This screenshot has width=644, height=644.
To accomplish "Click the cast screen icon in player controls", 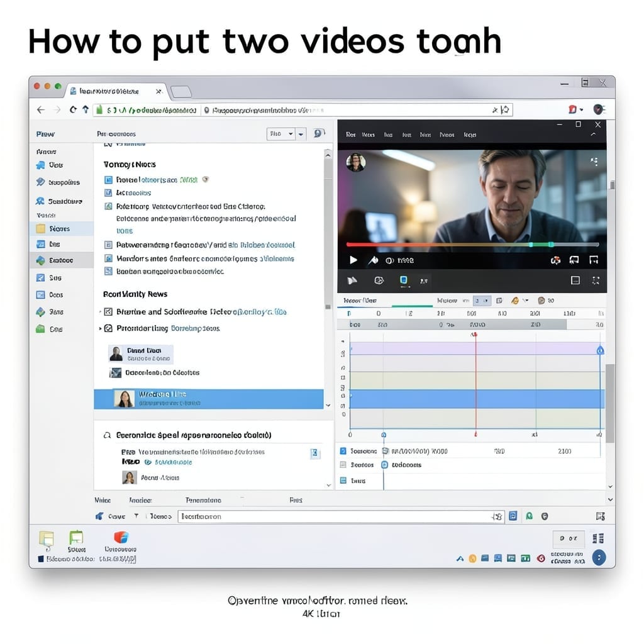I will [x=574, y=260].
